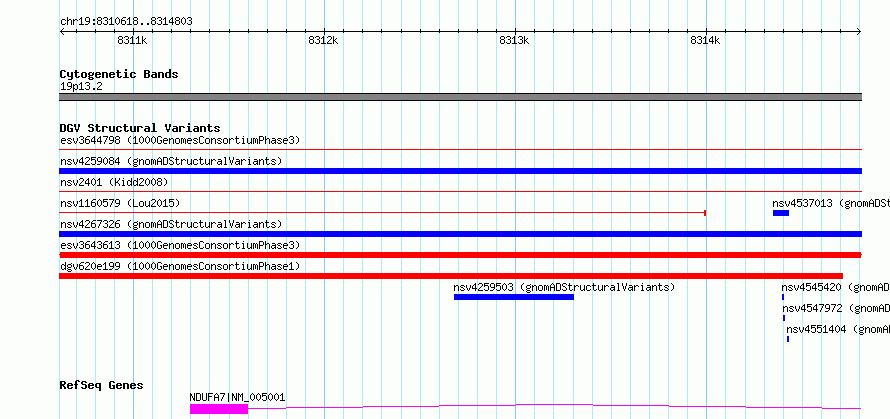
Task: Select the thick red esv3643613 bar
Action: pyautogui.click(x=460, y=255)
